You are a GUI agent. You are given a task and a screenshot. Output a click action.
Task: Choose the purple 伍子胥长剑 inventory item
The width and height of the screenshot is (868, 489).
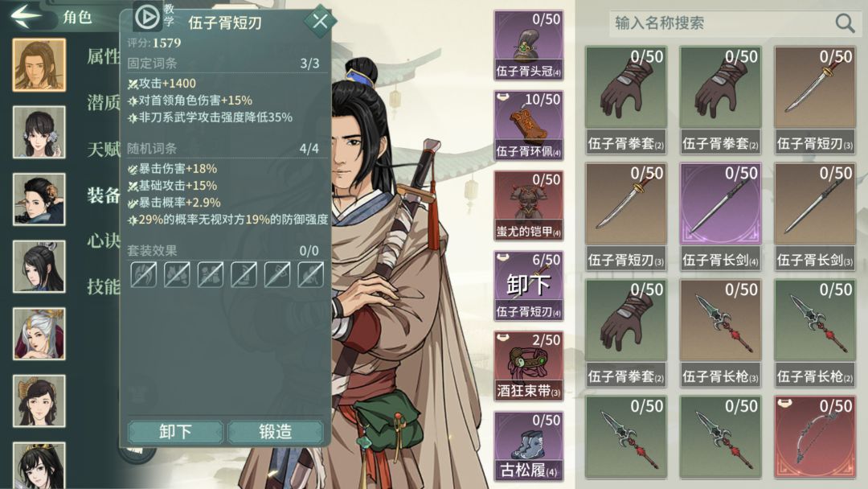click(x=720, y=216)
